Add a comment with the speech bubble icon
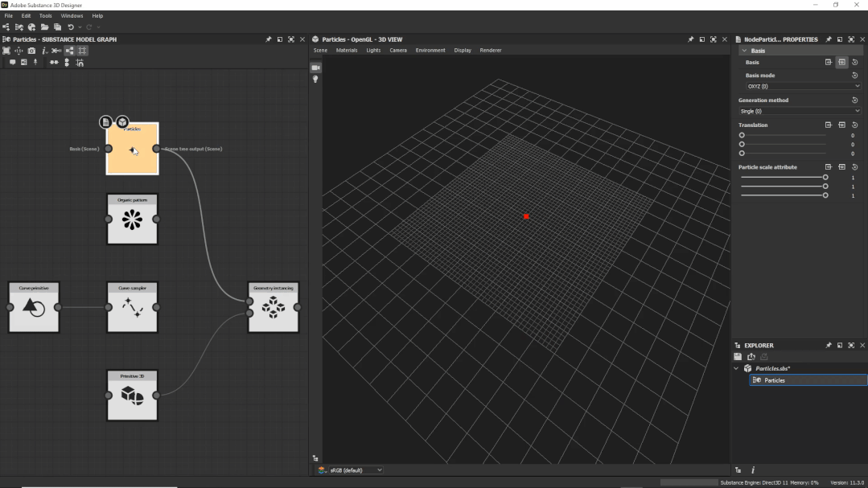 click(12, 63)
